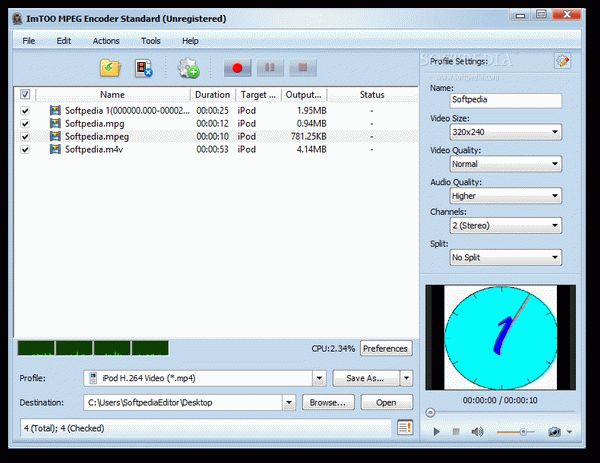Screen dimensions: 600x463
Task: Click the film icon of Softpedia.m4v
Action: [55, 149]
